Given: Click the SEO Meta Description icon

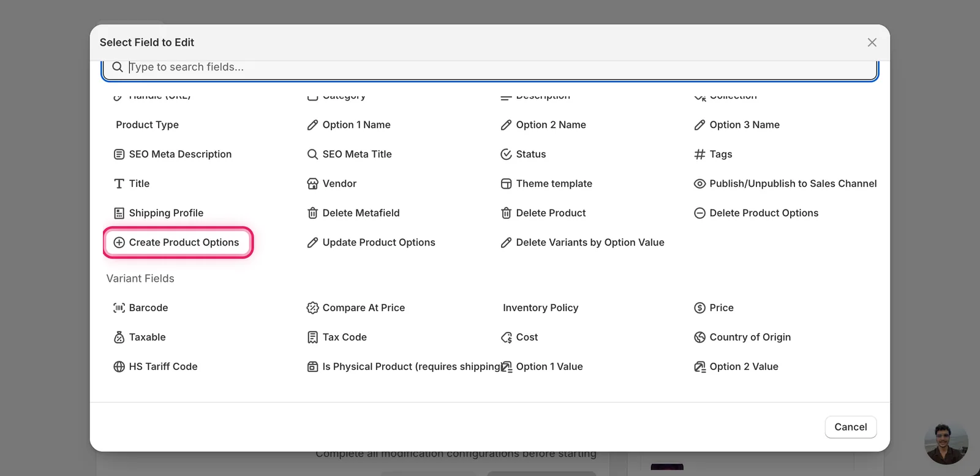Looking at the screenshot, I should pos(119,154).
